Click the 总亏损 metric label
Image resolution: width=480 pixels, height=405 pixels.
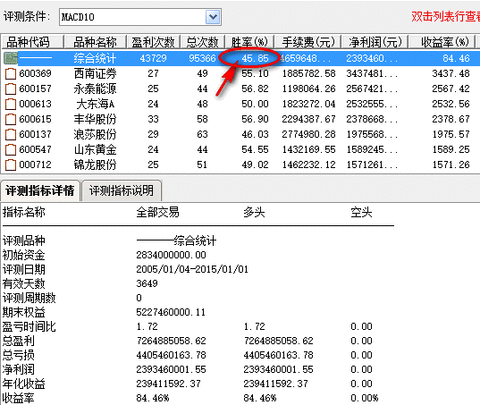pos(18,355)
